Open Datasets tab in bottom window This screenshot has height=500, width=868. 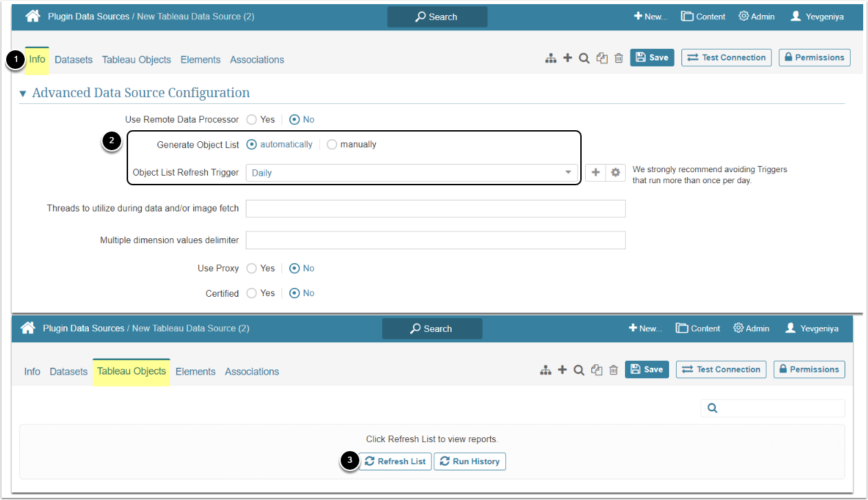pyautogui.click(x=69, y=371)
